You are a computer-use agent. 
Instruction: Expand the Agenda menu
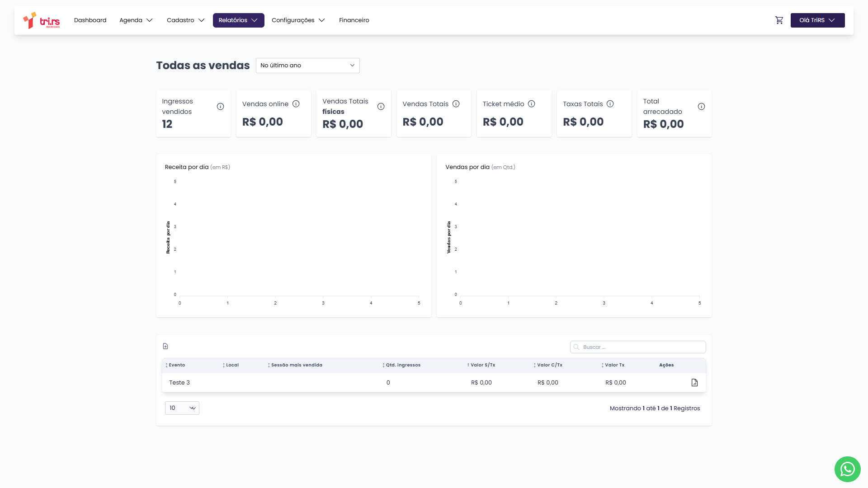click(136, 20)
